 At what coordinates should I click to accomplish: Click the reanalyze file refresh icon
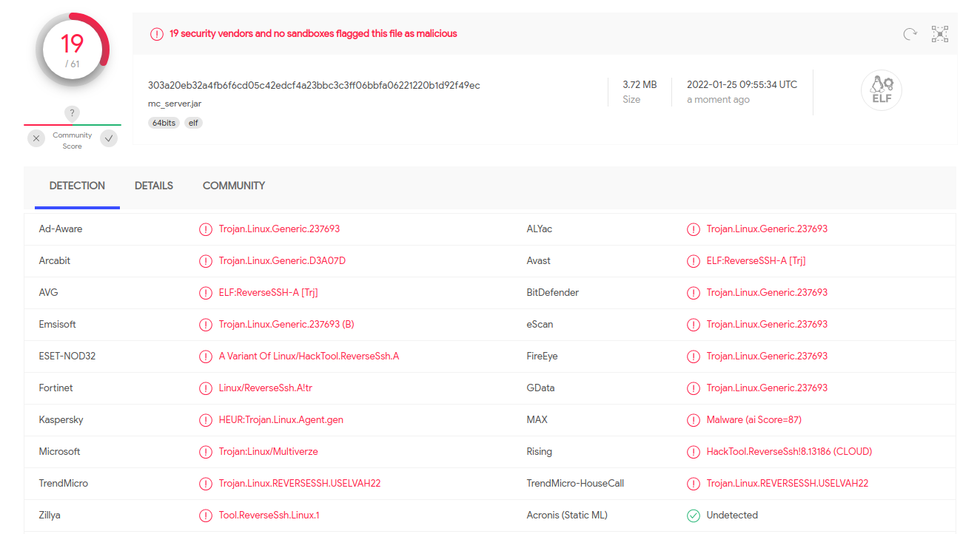tap(910, 34)
